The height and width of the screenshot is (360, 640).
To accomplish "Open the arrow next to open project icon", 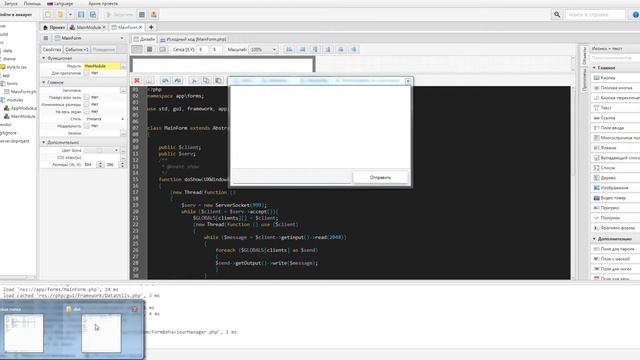I will 70,15.
